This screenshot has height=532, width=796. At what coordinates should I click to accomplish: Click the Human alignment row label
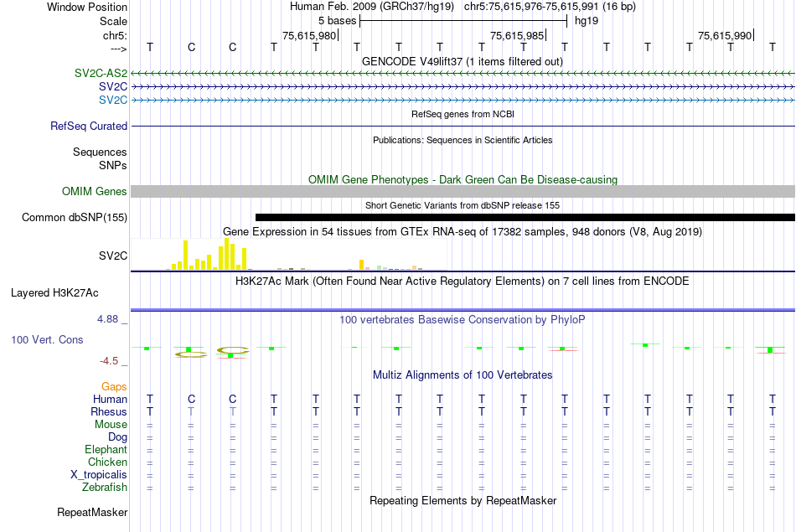[110, 400]
